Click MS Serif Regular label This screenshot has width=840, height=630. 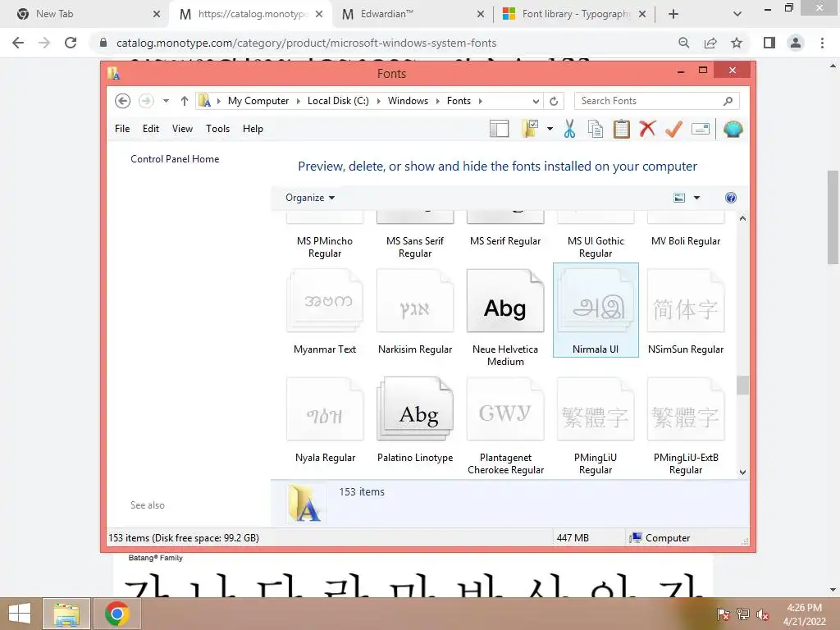[505, 241]
